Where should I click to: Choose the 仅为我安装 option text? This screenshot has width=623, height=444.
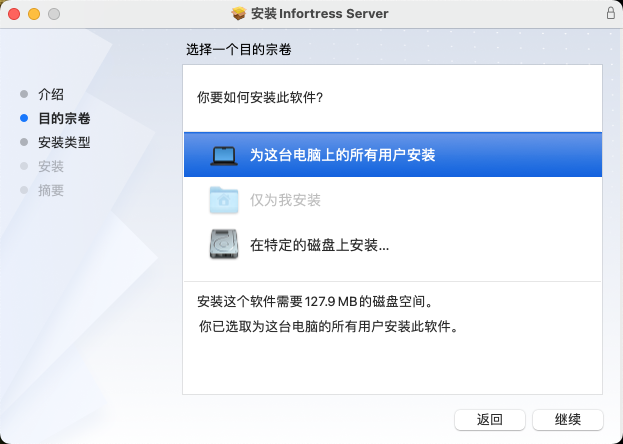[285, 200]
